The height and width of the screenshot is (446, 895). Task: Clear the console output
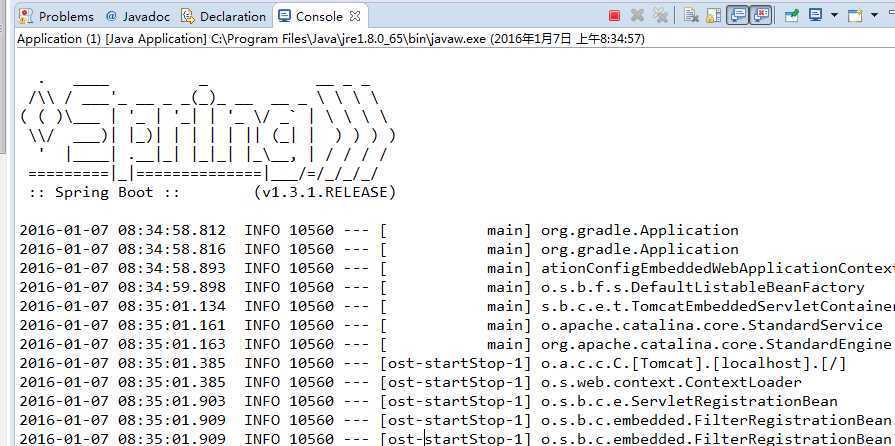click(x=691, y=16)
